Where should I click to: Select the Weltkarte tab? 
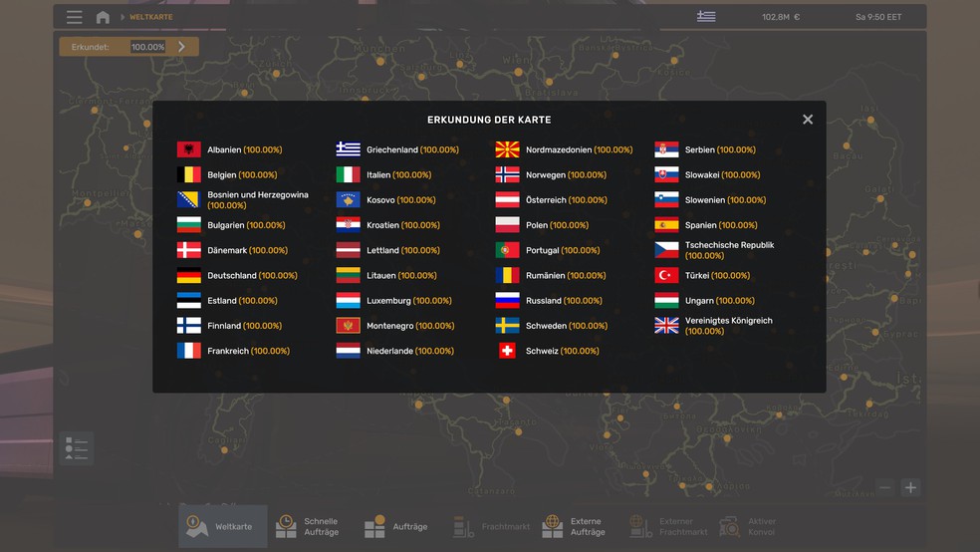[223, 526]
